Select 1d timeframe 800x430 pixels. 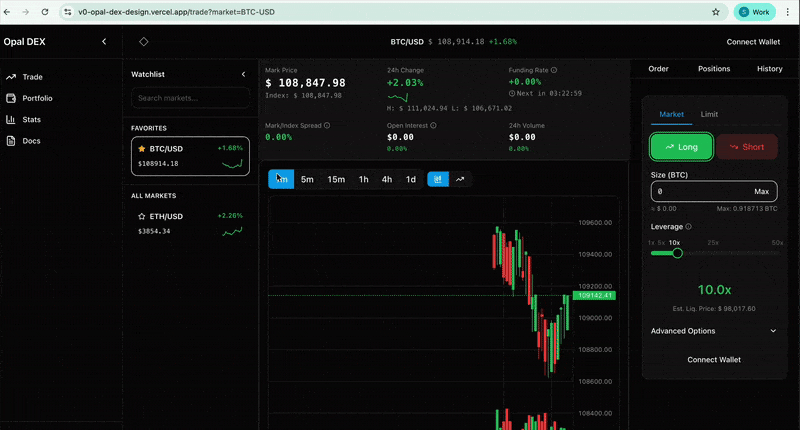click(x=410, y=179)
